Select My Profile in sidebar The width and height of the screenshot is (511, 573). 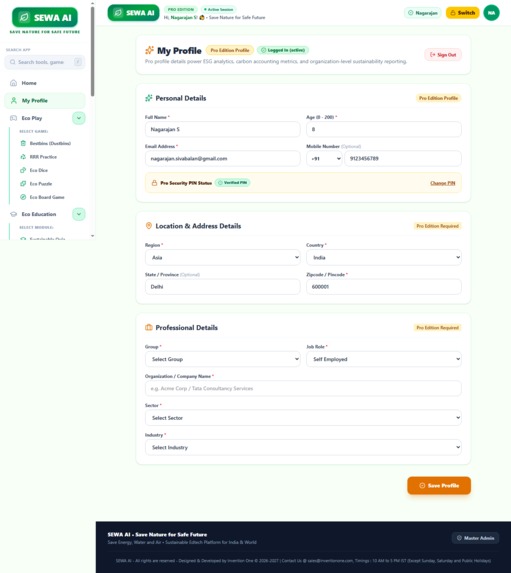(45, 100)
